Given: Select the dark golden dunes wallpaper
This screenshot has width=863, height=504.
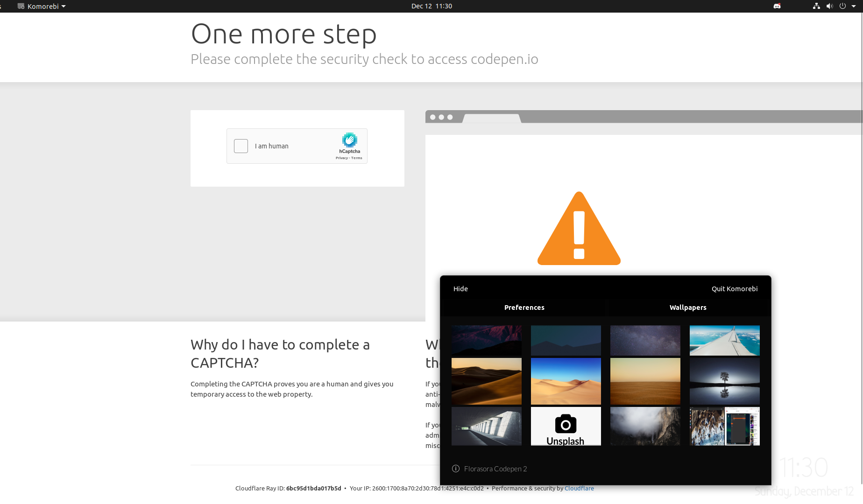Looking at the screenshot, I should [x=487, y=381].
